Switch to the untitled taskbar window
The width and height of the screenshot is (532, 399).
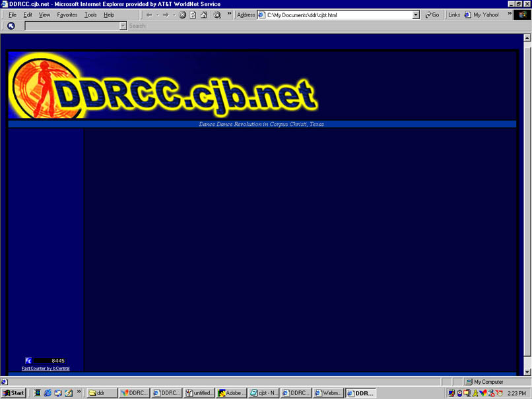click(x=199, y=393)
